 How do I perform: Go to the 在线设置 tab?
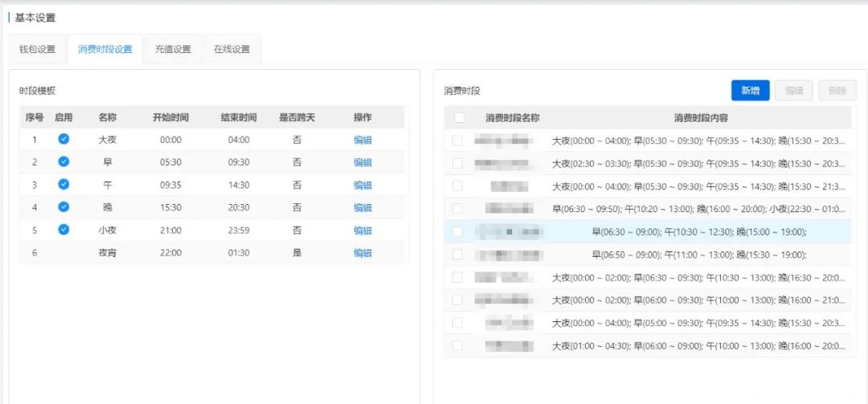[231, 49]
